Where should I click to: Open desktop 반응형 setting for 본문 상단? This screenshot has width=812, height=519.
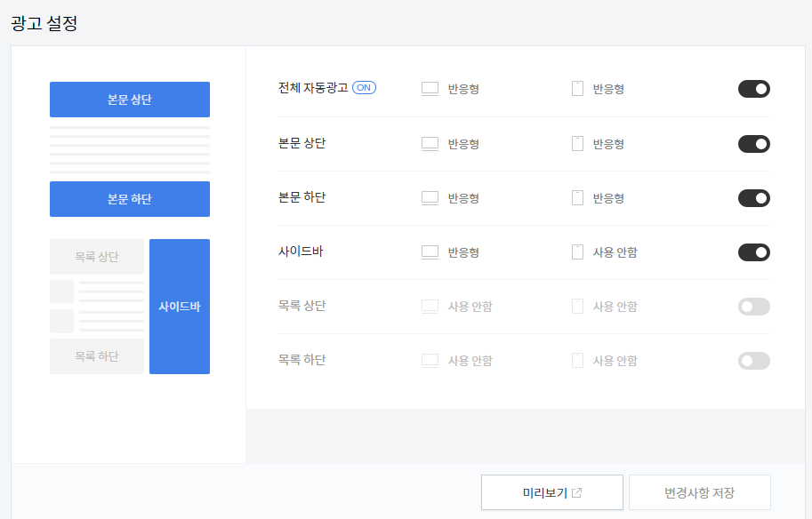click(463, 144)
